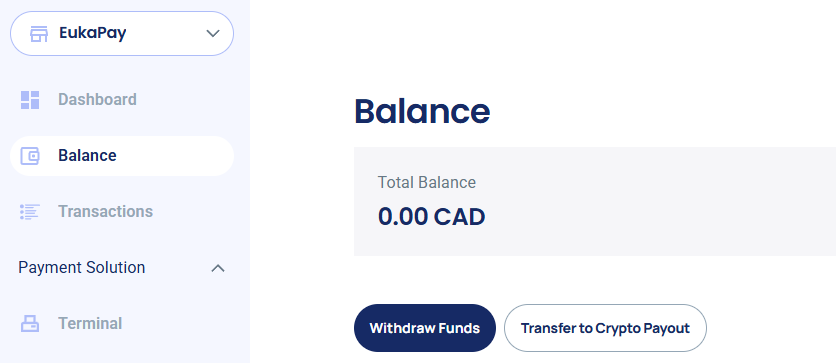This screenshot has height=363, width=836.
Task: Click the 0.00 CAD balance amount
Action: click(x=431, y=217)
